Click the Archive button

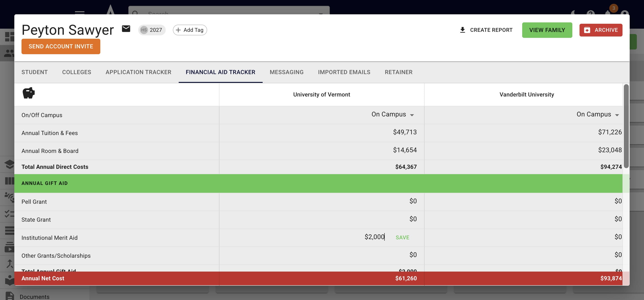click(x=601, y=30)
